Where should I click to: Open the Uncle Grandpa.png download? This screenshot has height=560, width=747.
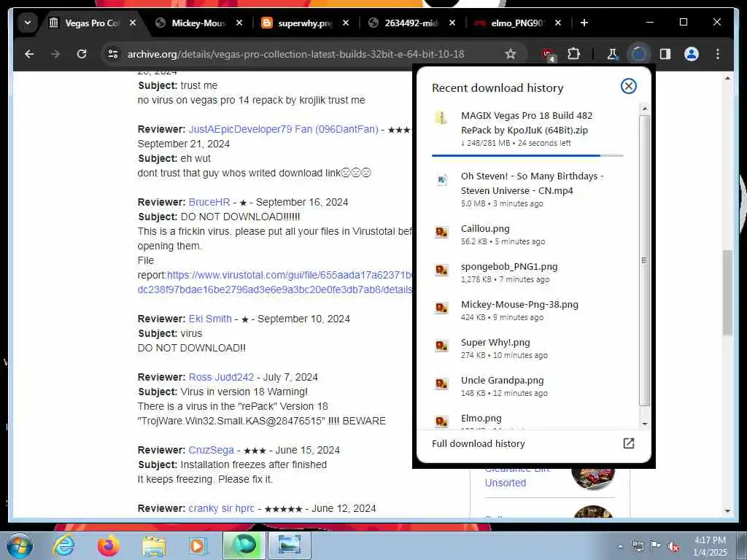[527, 386]
